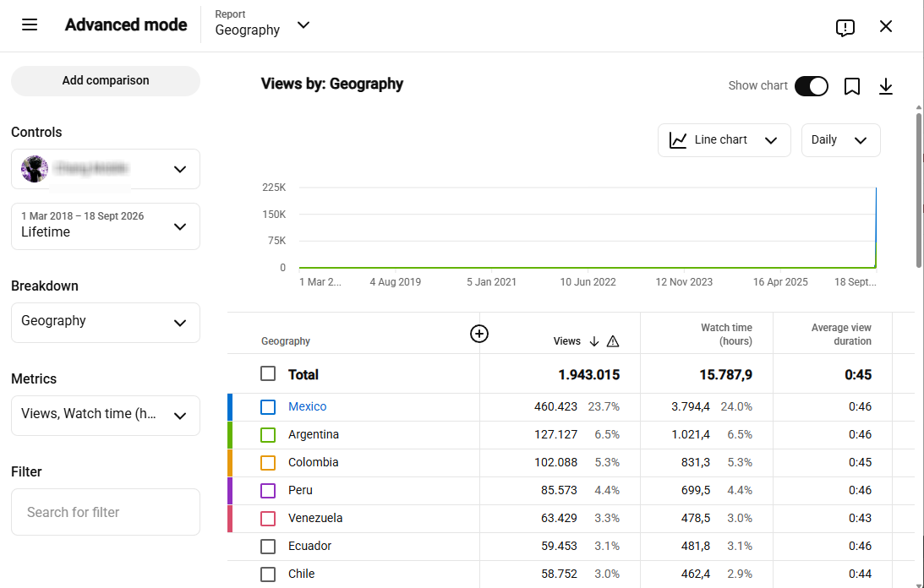Screen dimensions: 924x588
Task: Open the Lifetime date range dropdown
Action: point(106,226)
